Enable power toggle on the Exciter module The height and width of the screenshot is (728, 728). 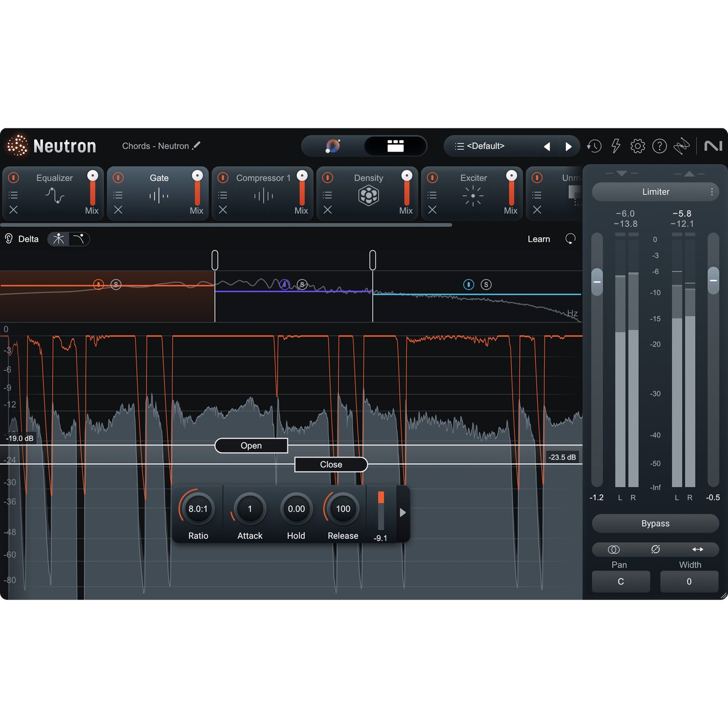pos(432,178)
